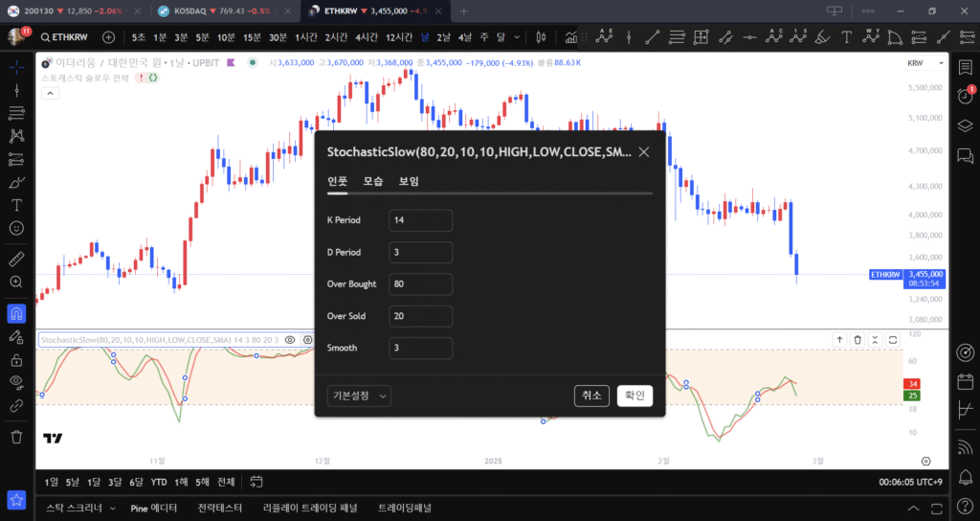The height and width of the screenshot is (521, 980).
Task: Toggle sync link drawings icon
Action: point(17,406)
